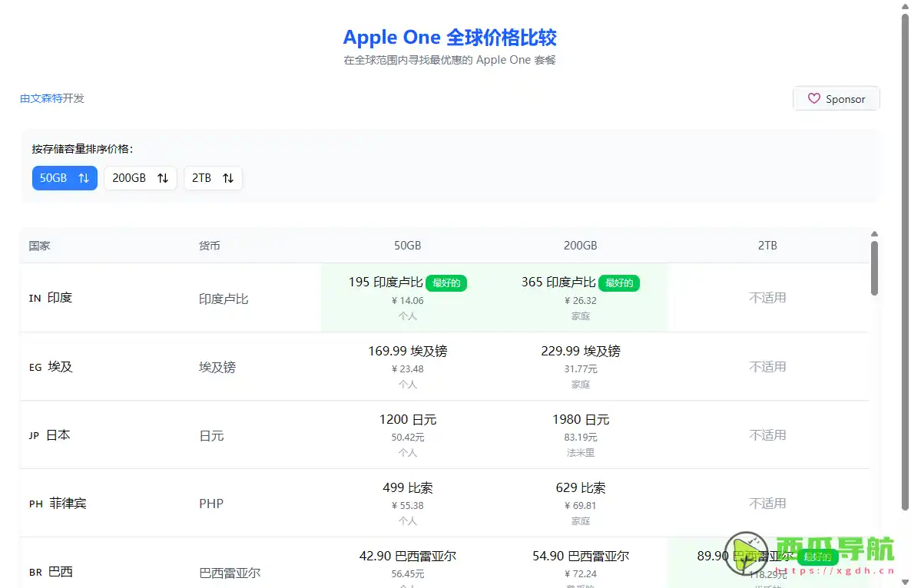Open the 文森特 developer link

click(x=41, y=98)
